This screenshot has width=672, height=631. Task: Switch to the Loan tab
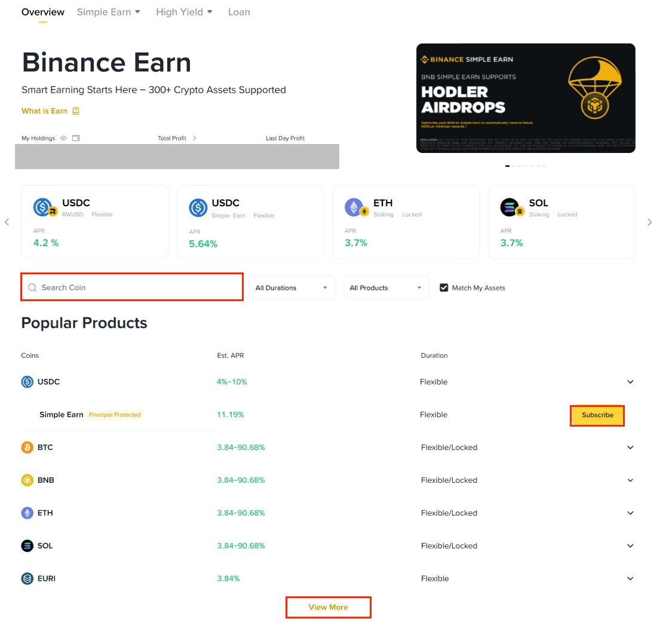[x=239, y=12]
